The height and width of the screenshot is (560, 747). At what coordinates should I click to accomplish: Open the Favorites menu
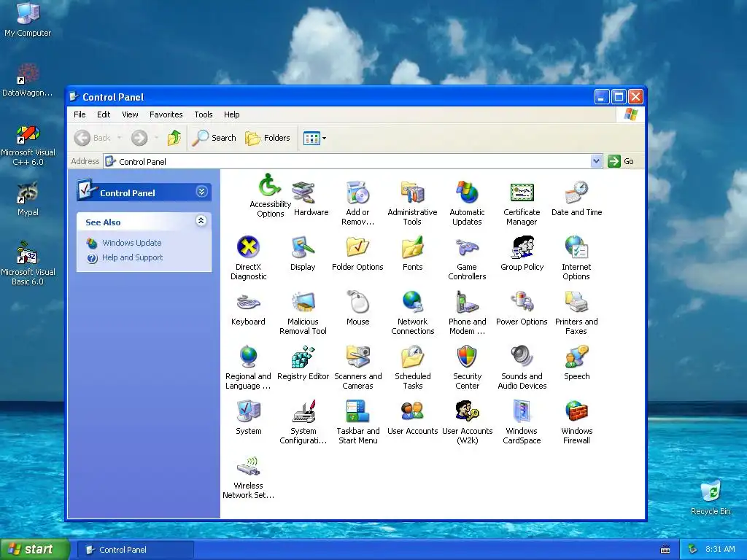(166, 114)
